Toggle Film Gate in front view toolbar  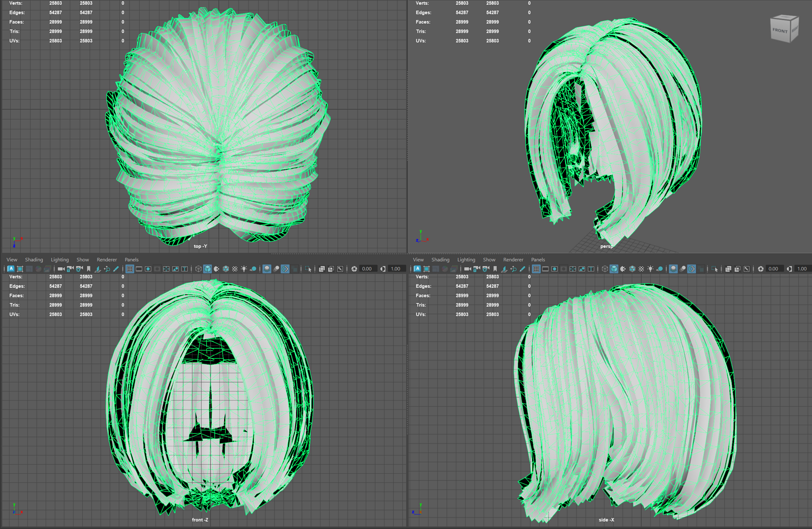[x=139, y=269]
